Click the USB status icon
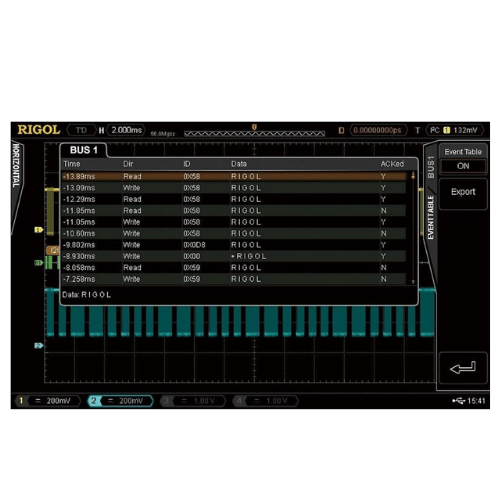Screen dimensions: 500x500 (458, 401)
